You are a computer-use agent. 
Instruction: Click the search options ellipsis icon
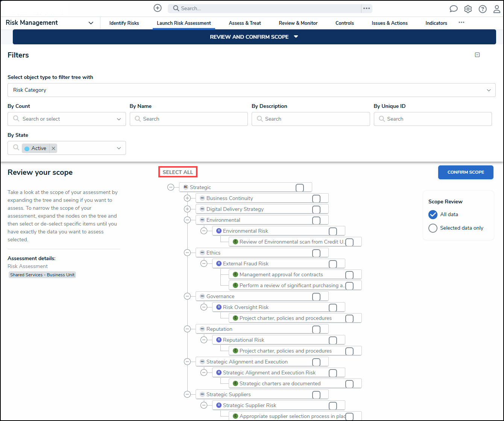(x=367, y=8)
